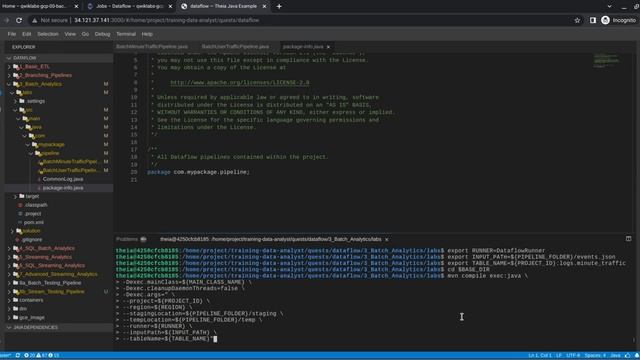Close the Jobs Dataflow browser tab
This screenshot has height=360, width=640.
(x=170, y=7)
